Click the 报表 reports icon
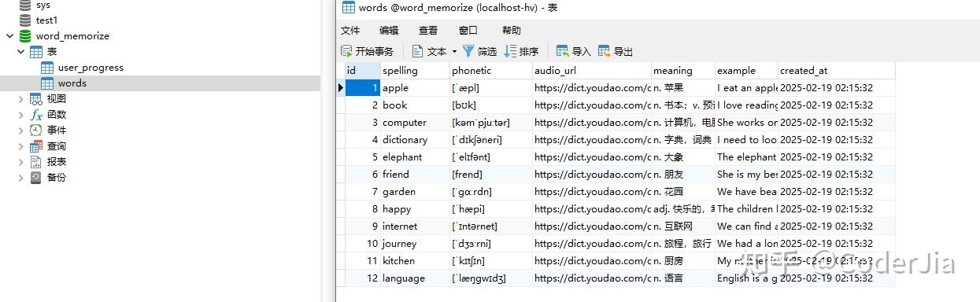The height and width of the screenshot is (302, 980). [x=36, y=162]
